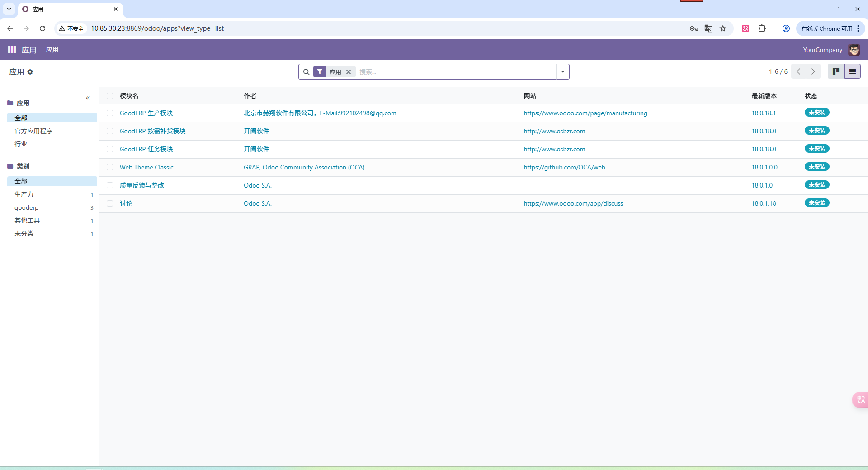The image size is (868, 470).
Task: Click the pink floating translate widget
Action: [860, 399]
